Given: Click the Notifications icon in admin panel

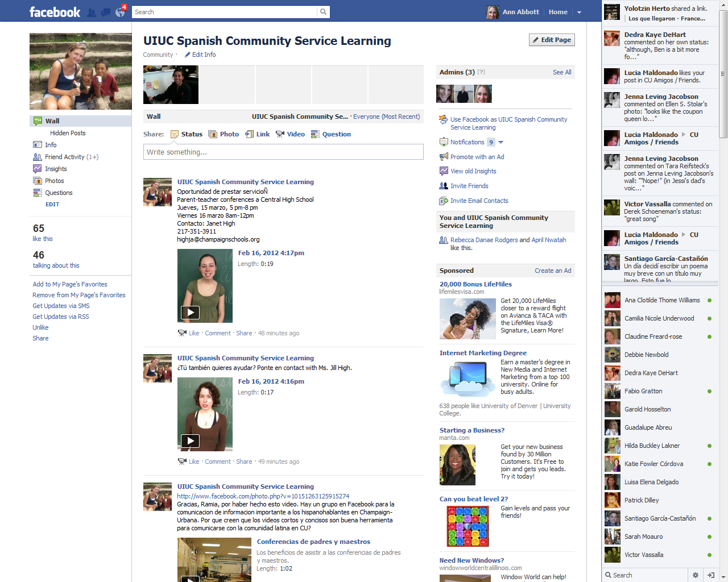Looking at the screenshot, I should pyautogui.click(x=444, y=142).
